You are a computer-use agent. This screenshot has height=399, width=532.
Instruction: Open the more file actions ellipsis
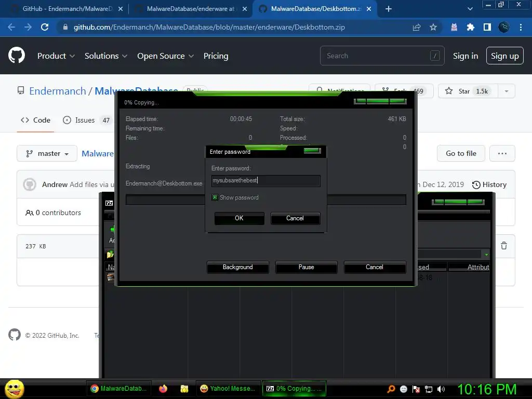[502, 153]
